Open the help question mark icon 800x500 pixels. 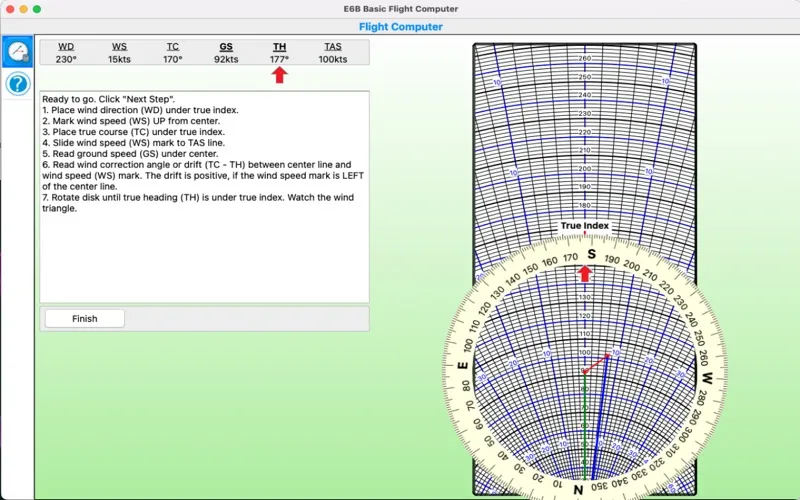(x=18, y=84)
